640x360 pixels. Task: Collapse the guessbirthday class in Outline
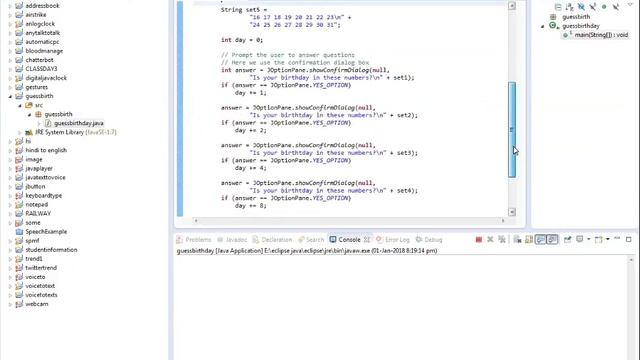(x=543, y=26)
